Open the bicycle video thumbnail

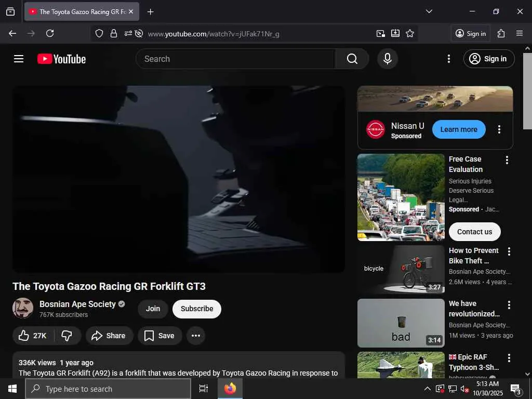click(401, 270)
